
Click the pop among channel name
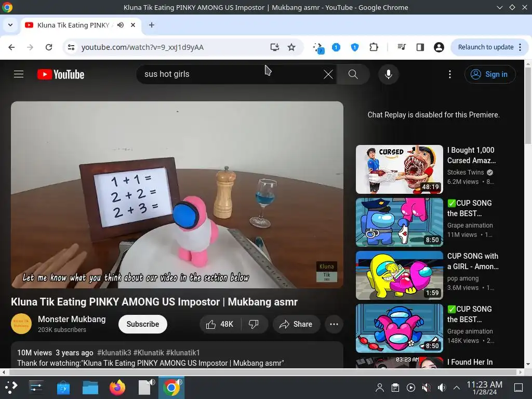pos(463,278)
